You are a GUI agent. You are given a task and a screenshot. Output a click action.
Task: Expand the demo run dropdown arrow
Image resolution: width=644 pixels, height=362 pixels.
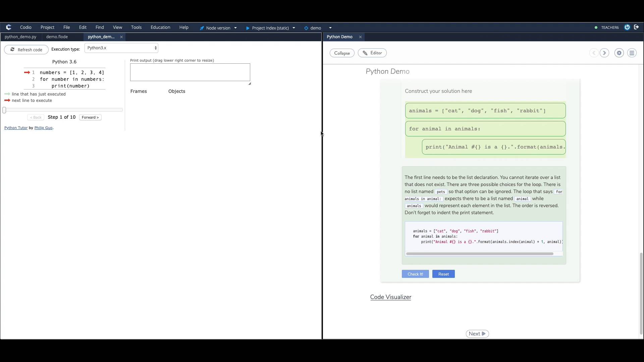point(330,28)
